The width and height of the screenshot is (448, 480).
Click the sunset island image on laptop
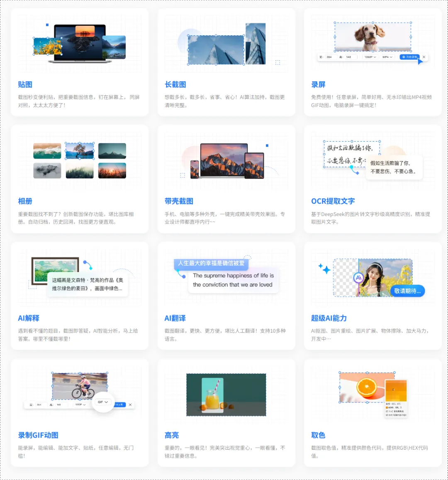point(85,31)
